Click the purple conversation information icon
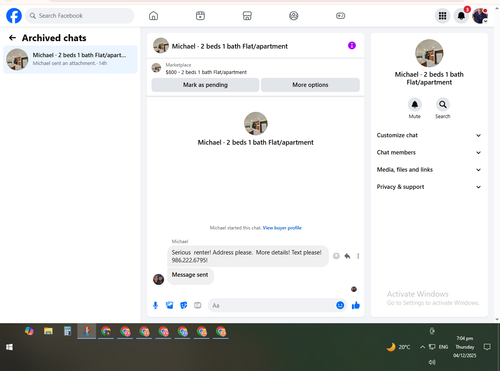 tap(352, 45)
